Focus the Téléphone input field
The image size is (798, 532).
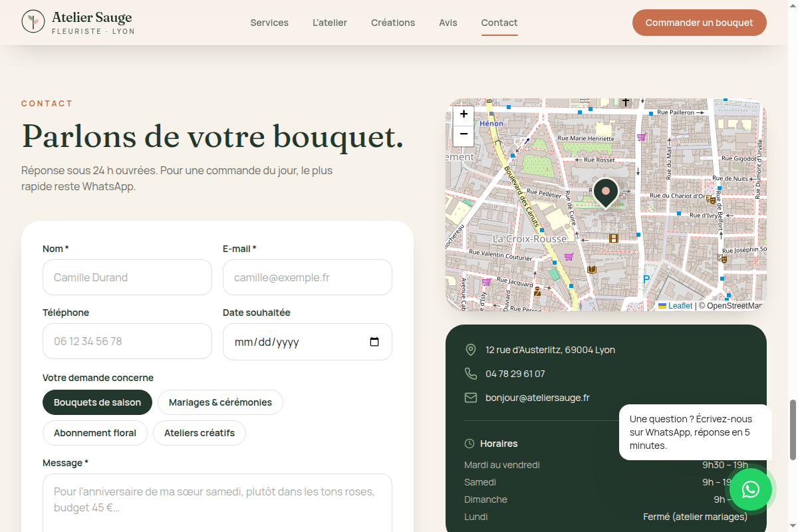[x=127, y=341]
